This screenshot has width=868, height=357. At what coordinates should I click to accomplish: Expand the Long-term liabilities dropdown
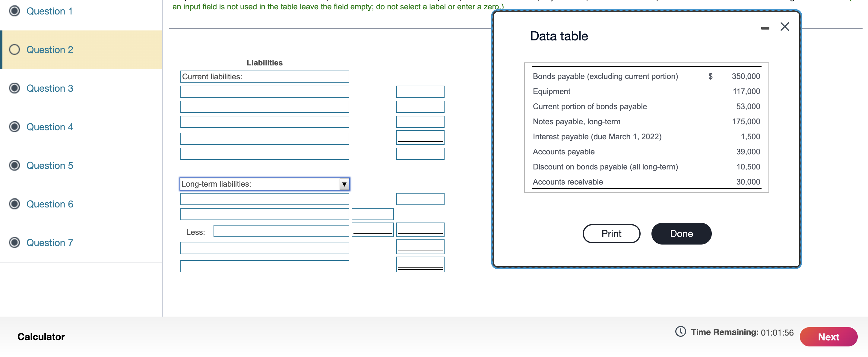pyautogui.click(x=344, y=184)
